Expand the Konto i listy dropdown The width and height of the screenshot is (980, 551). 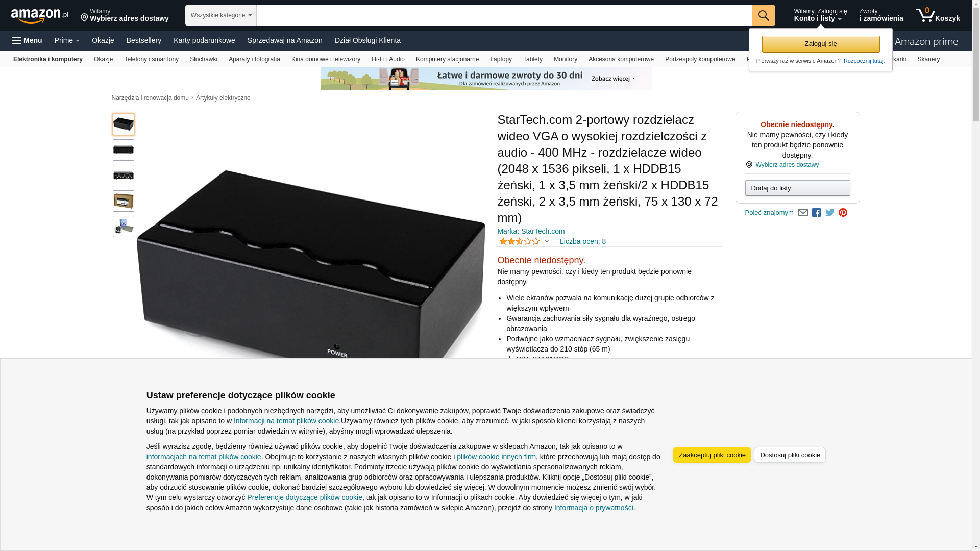(x=820, y=15)
